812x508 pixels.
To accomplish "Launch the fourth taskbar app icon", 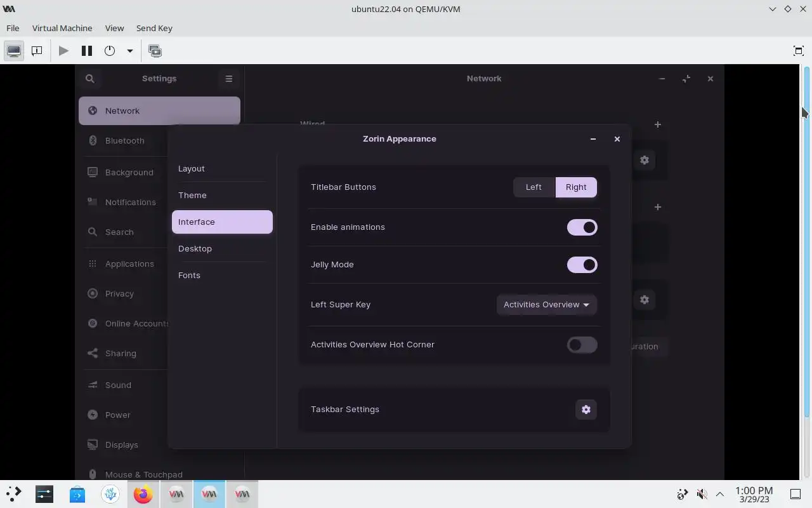I will pyautogui.click(x=110, y=494).
